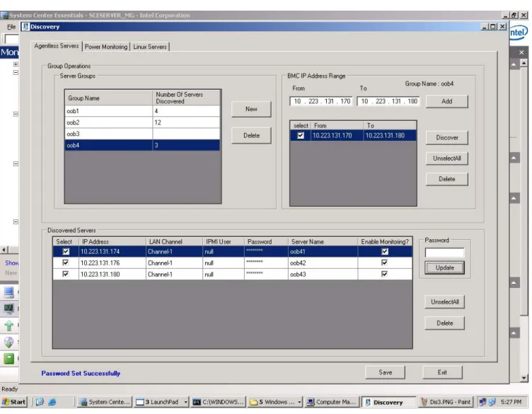Exit the Discovery window
Image resolution: width=532 pixels, height=414 pixels.
pos(442,372)
